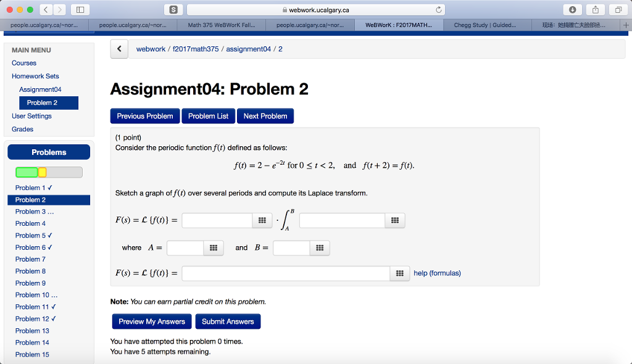632x364 pixels.
Task: Open the keypad next to the B value field
Action: (x=320, y=247)
